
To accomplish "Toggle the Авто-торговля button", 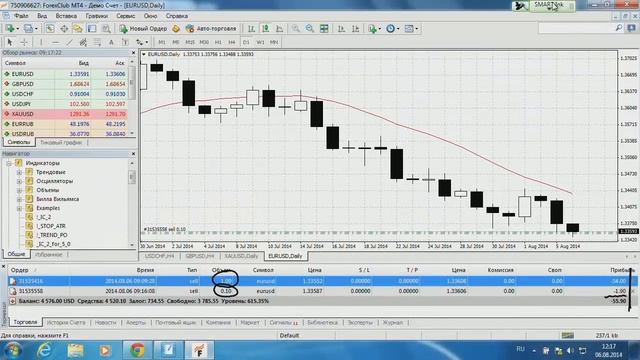I will pyautogui.click(x=211, y=29).
